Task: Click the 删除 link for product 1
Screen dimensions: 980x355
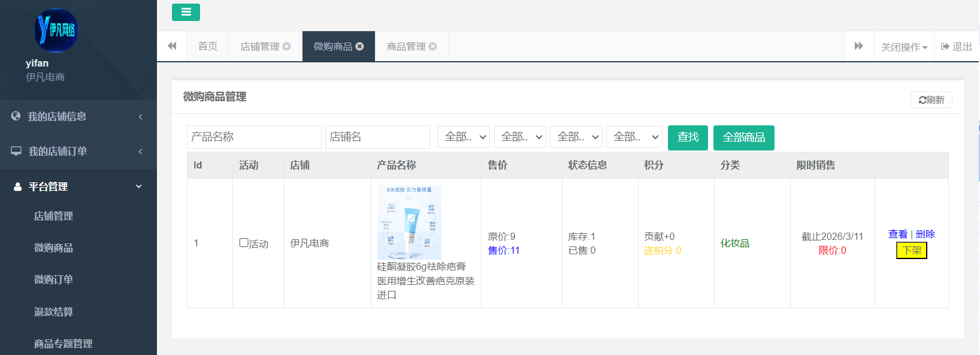Action: 925,234
